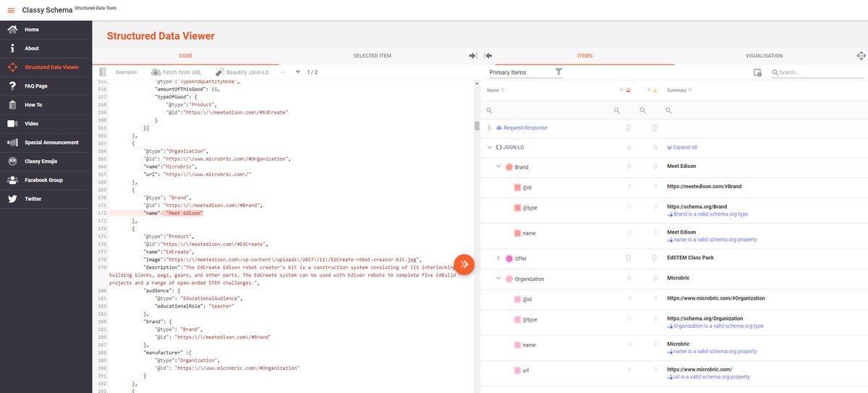The image size is (868, 393).
Task: Click the EdSTEM Class Pack summary text
Action: [x=690, y=258]
